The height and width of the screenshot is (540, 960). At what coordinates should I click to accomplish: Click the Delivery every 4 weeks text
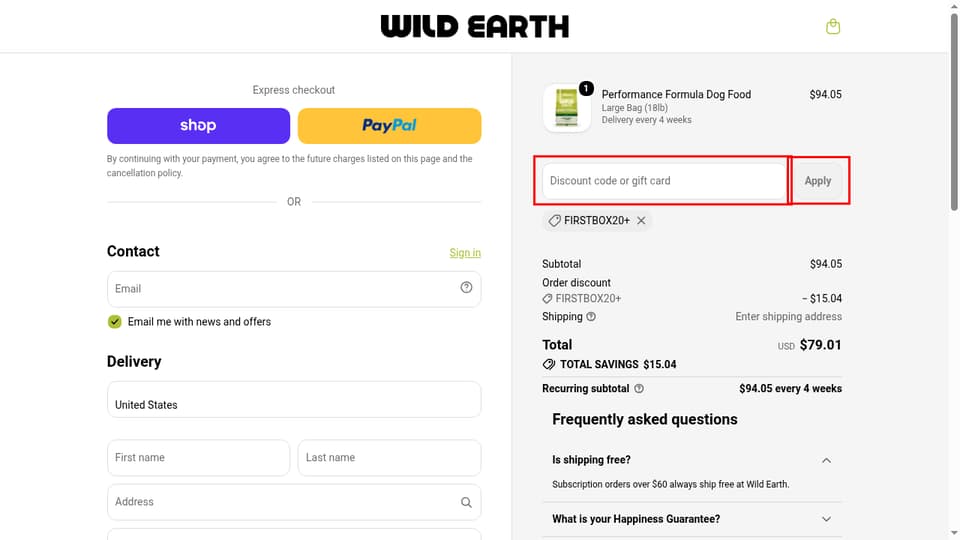point(647,120)
